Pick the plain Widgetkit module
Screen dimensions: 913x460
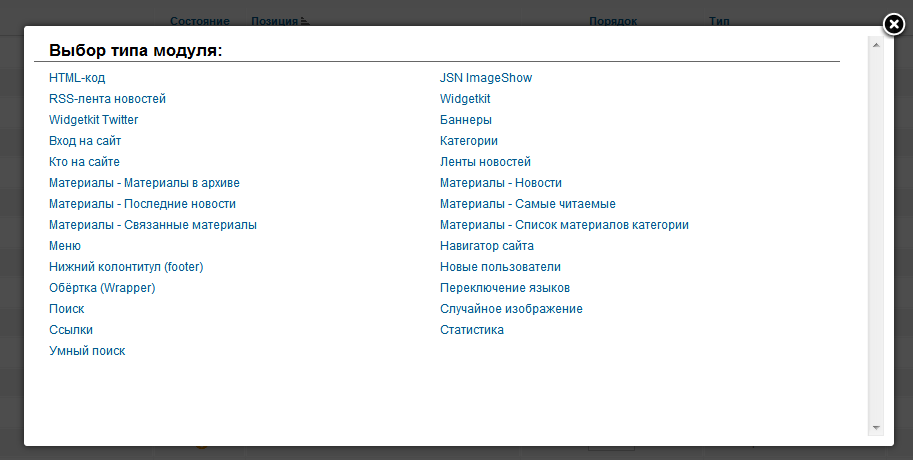(x=465, y=99)
